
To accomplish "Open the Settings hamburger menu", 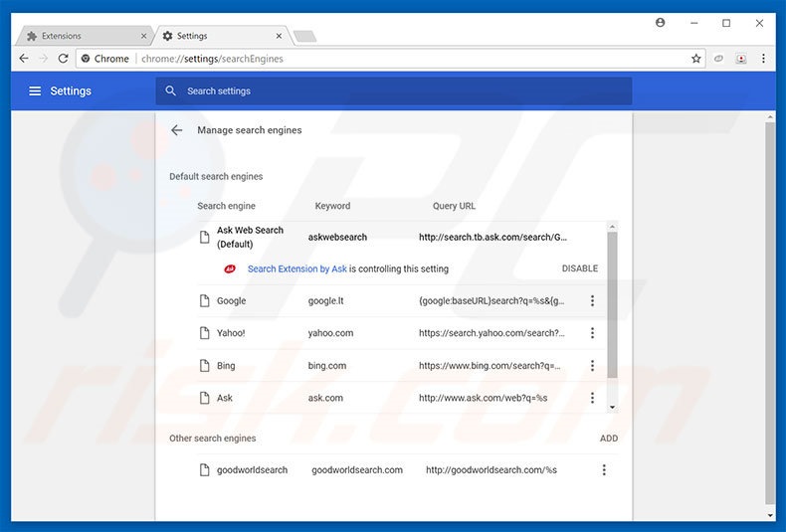I will coord(35,91).
